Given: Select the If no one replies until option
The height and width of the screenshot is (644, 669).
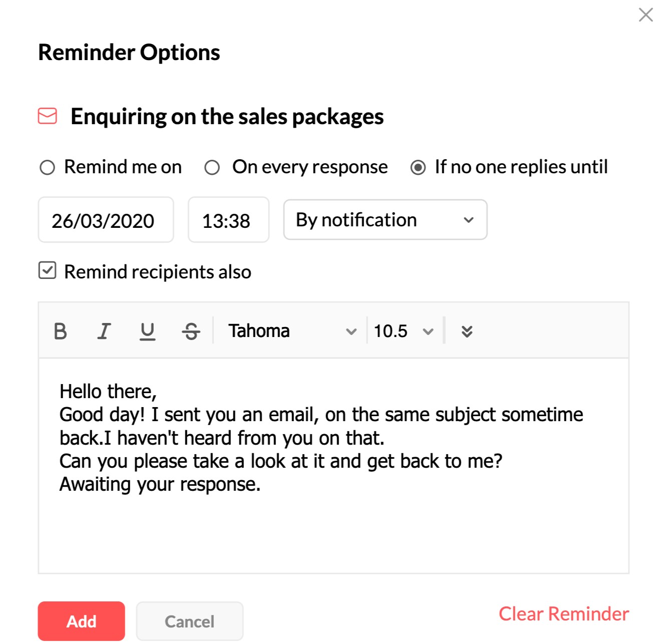Looking at the screenshot, I should [x=418, y=168].
